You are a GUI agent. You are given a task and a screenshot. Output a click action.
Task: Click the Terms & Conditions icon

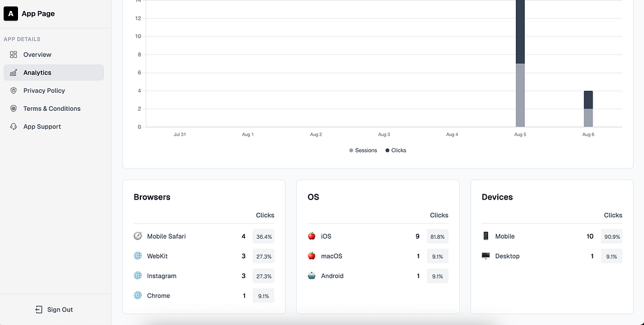14,109
